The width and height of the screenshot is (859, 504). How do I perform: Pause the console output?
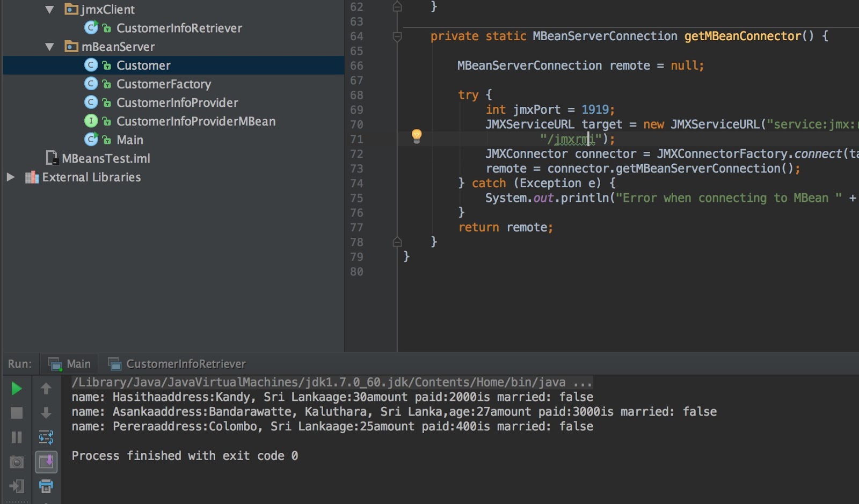tap(16, 437)
